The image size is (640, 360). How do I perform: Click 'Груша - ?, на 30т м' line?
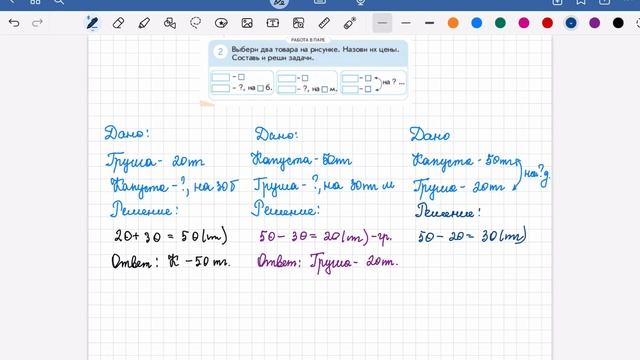point(323,186)
